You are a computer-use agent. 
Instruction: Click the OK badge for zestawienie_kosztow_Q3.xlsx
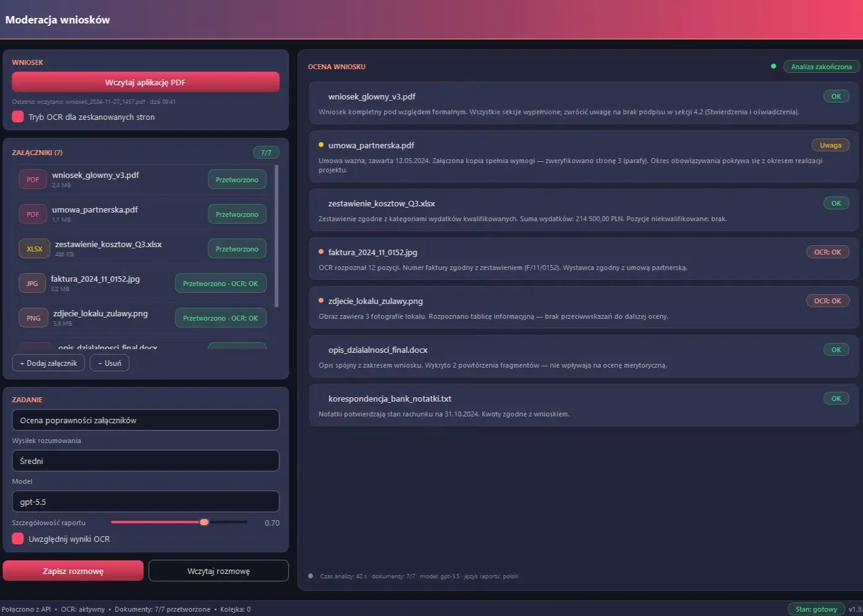[x=836, y=203]
